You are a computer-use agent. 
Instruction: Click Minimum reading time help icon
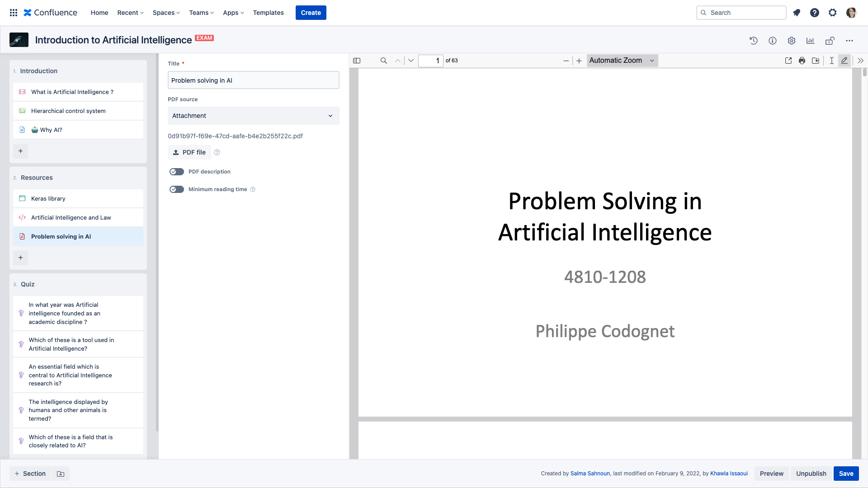[x=253, y=189]
